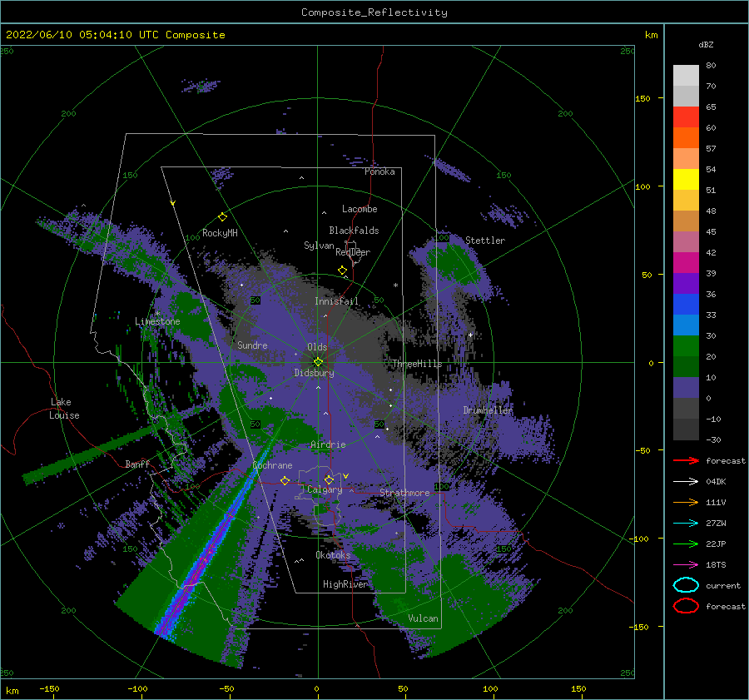Click the RedDeer city label
This screenshot has width=749, height=700.
click(x=353, y=252)
